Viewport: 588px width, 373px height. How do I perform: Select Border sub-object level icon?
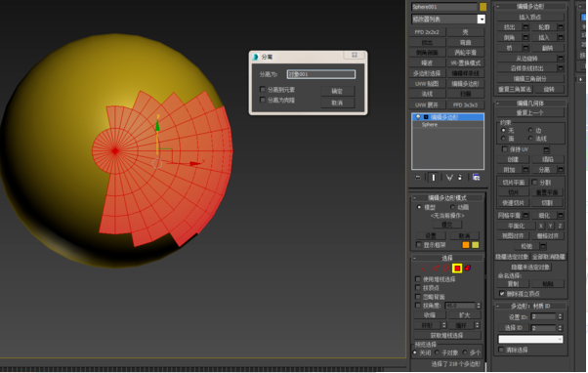coord(445,269)
